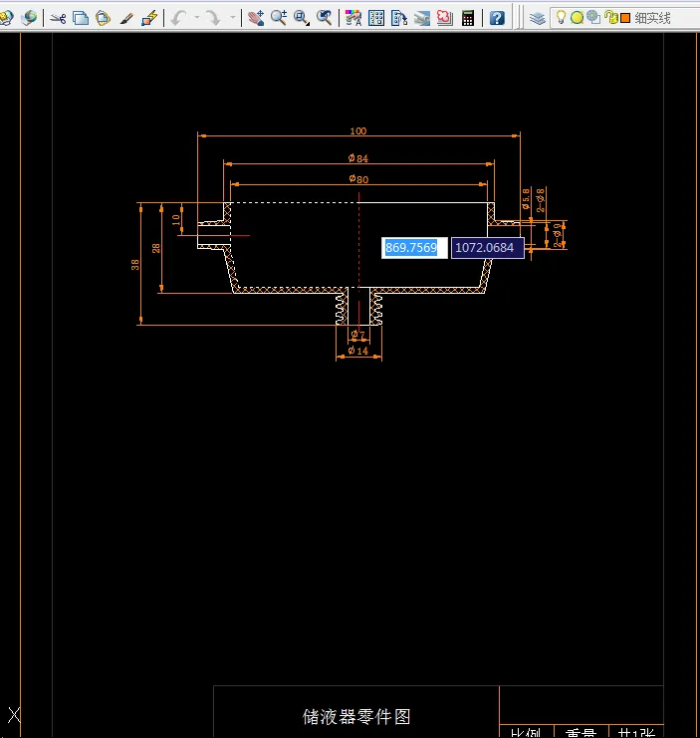The image size is (700, 738).
Task: Click the Cut scissors icon
Action: click(x=58, y=18)
